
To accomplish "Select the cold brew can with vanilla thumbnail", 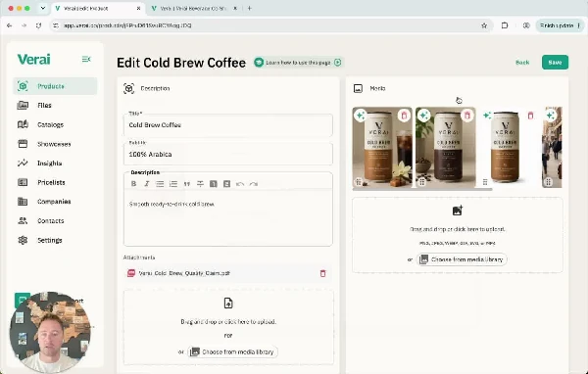I will point(382,147).
